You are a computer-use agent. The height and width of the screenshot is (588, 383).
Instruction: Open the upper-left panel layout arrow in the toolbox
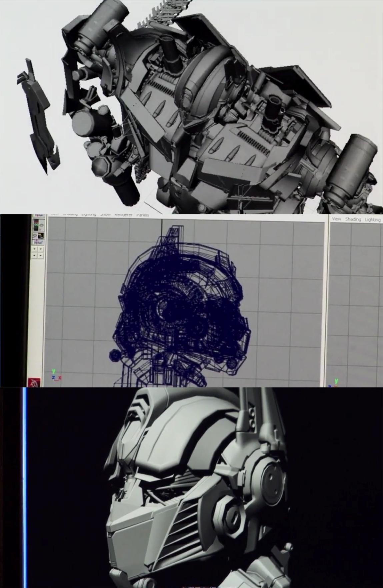34,249
